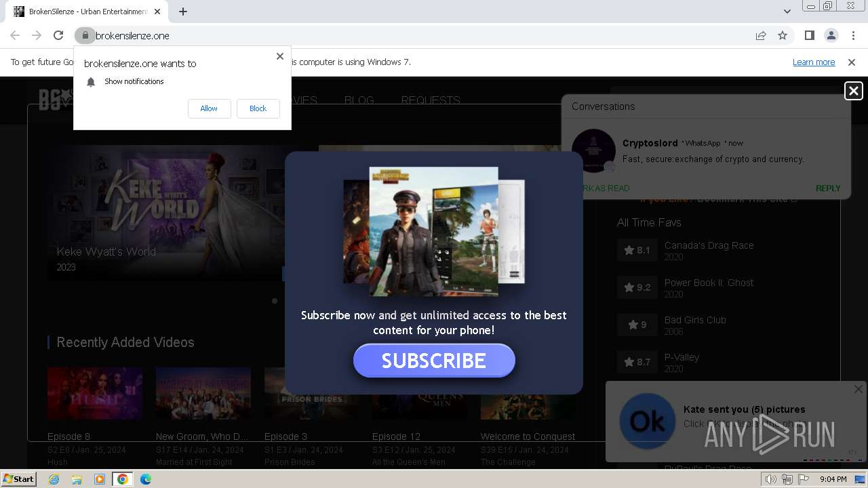Open Hush Episode 8 thumbnail
Screen dimensions: 868x488
click(95, 394)
